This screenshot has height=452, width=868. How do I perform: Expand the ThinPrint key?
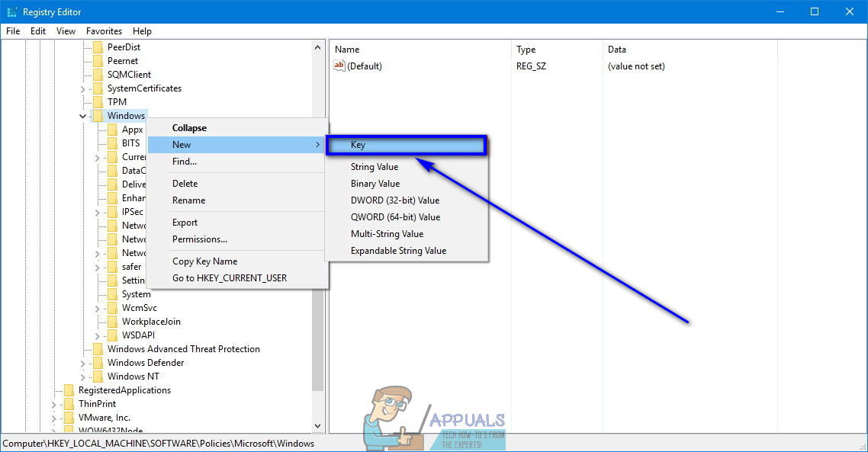pos(54,405)
